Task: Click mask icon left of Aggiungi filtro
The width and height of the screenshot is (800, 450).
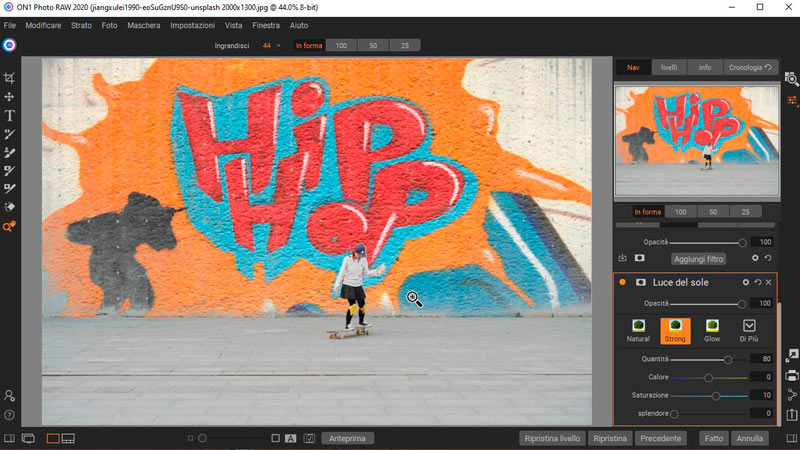Action: pyautogui.click(x=639, y=258)
